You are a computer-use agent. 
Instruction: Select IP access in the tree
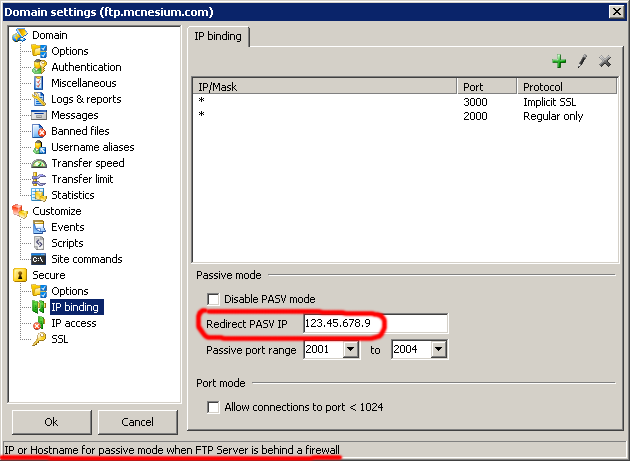73,323
